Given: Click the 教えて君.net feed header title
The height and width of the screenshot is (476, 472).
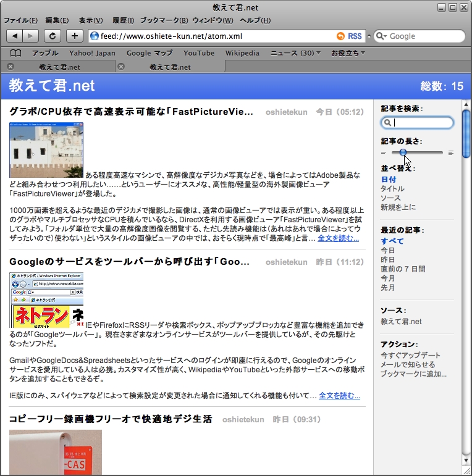Looking at the screenshot, I should click(x=52, y=86).
